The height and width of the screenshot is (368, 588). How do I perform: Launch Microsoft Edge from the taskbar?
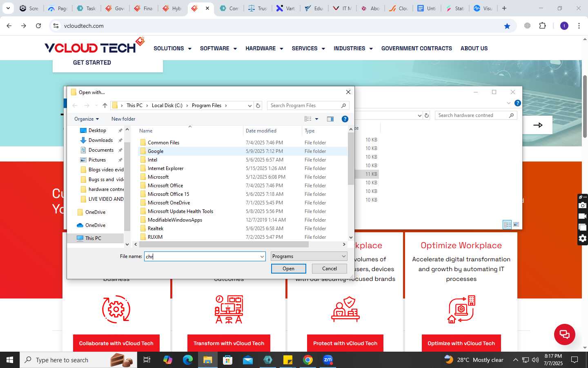187,360
